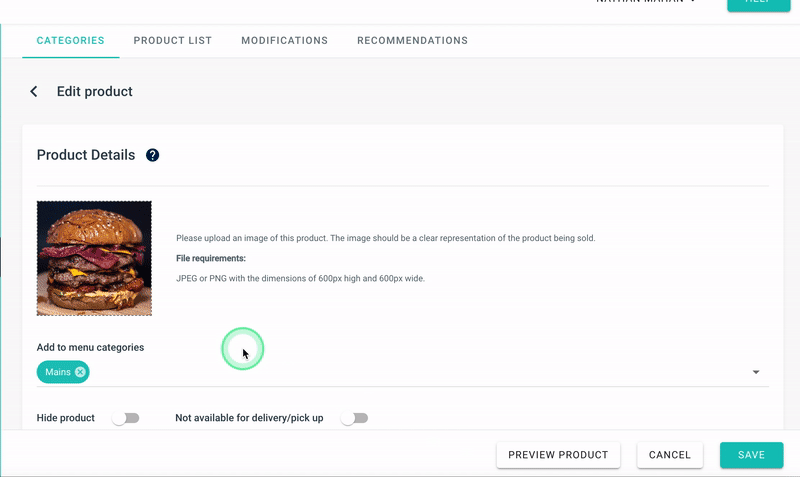This screenshot has height=477, width=800.
Task: Go to the Modifications tab
Action: (x=284, y=41)
